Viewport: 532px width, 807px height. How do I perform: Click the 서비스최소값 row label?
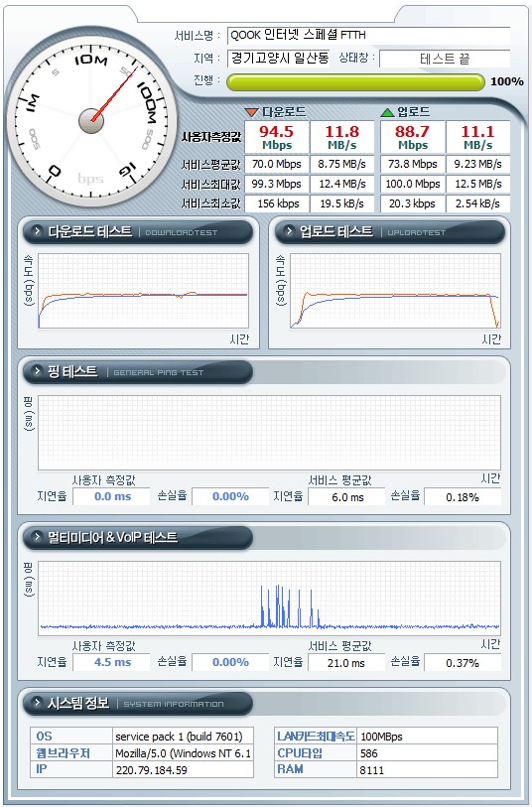pyautogui.click(x=211, y=203)
